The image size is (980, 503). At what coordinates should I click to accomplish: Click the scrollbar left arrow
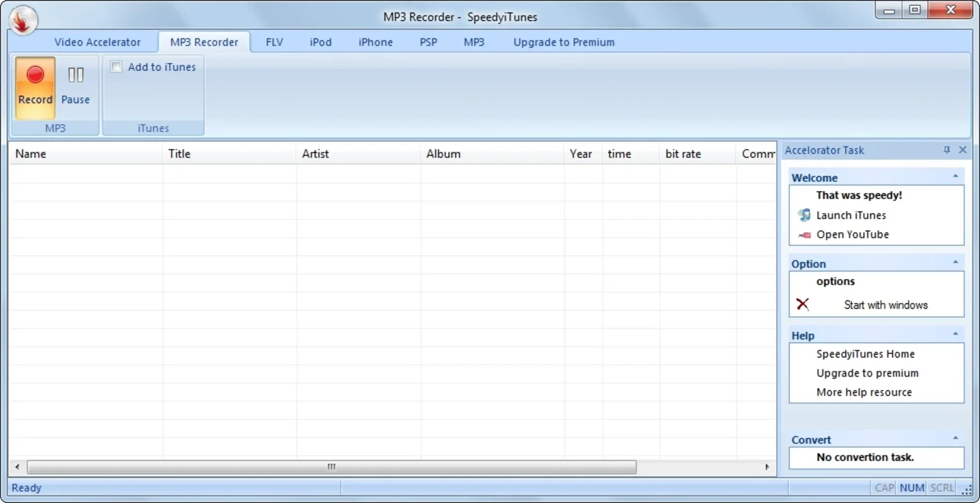coord(17,467)
